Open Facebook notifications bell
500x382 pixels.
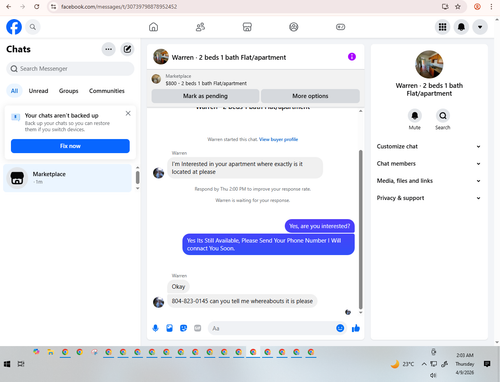pos(461,27)
